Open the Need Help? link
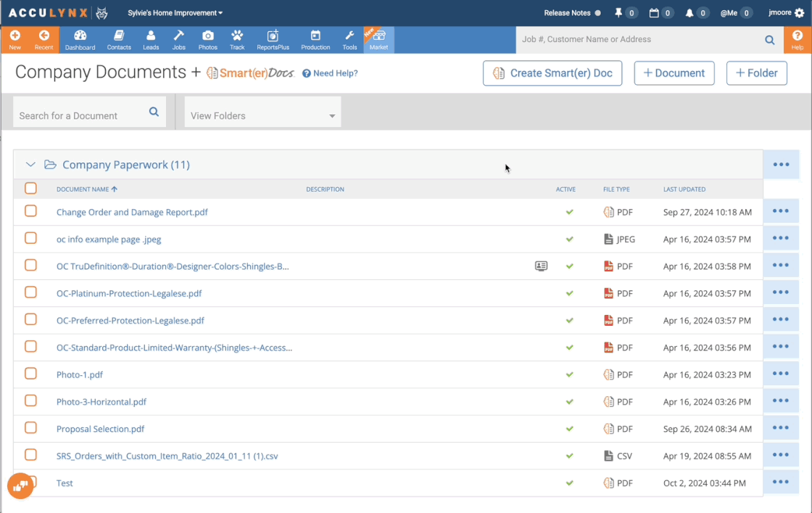This screenshot has width=812, height=513. coord(330,73)
